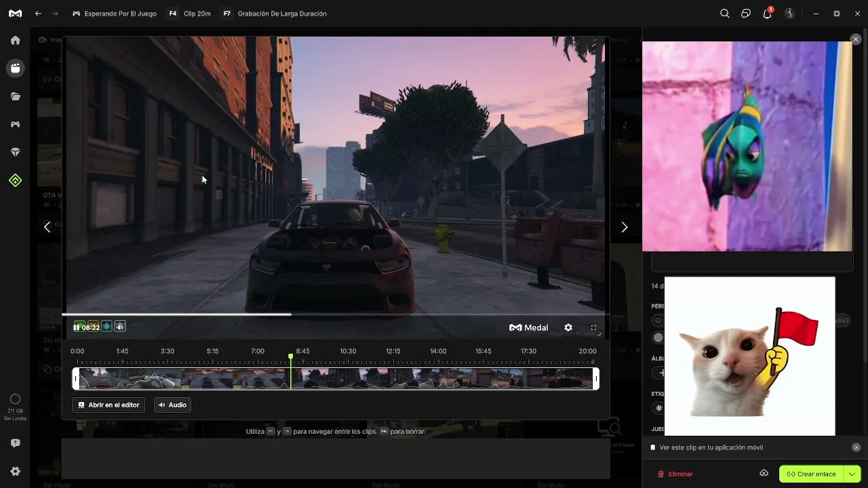Click the left trim handle of the timeline
The height and width of the screenshot is (488, 868).
click(x=76, y=378)
